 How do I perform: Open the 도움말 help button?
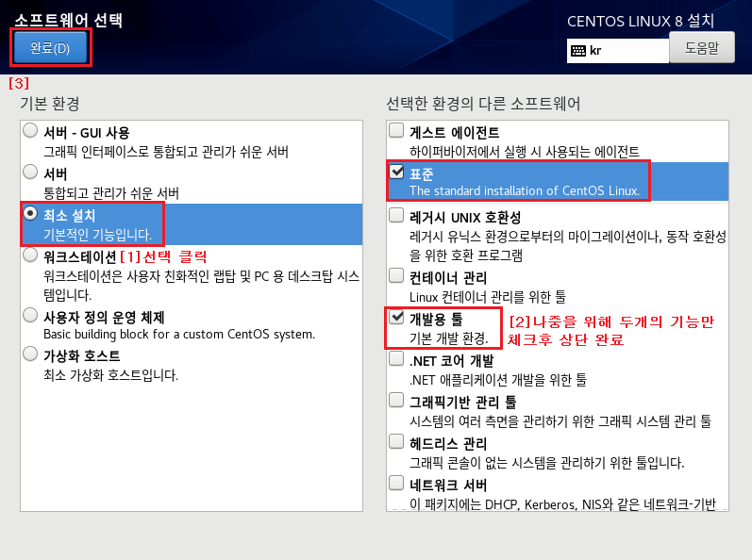(702, 47)
